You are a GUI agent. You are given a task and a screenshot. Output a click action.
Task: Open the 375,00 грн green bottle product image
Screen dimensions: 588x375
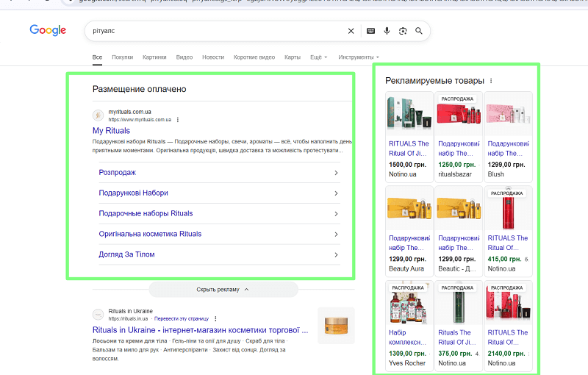click(459, 303)
